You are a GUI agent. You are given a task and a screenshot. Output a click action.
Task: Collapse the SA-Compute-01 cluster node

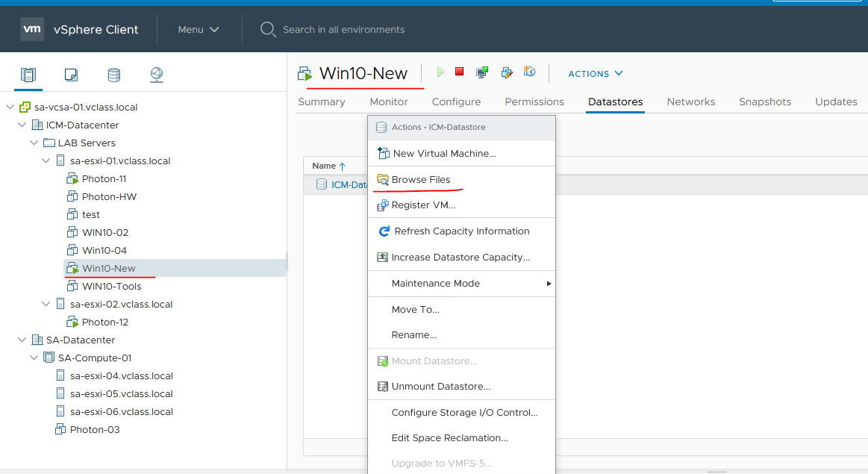pos(34,358)
